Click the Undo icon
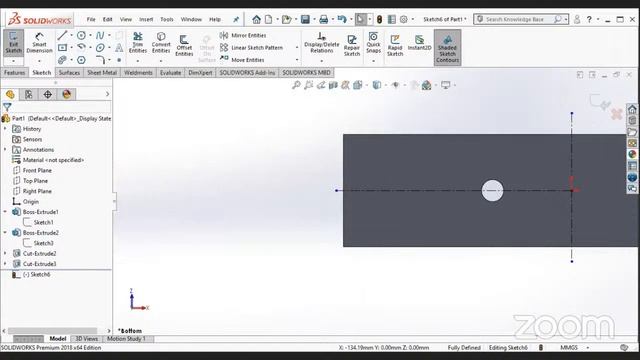 pyautogui.click(x=342, y=19)
